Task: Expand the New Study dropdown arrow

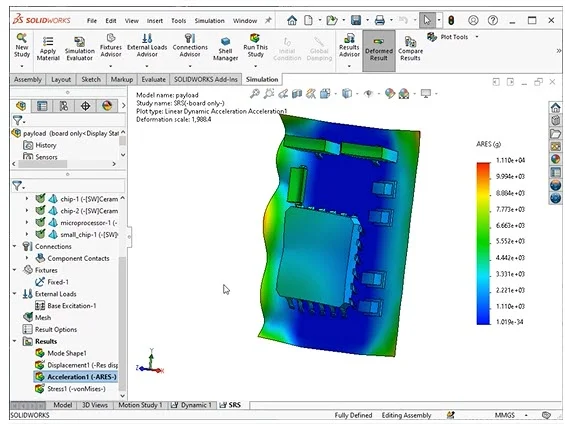Action: (x=22, y=66)
